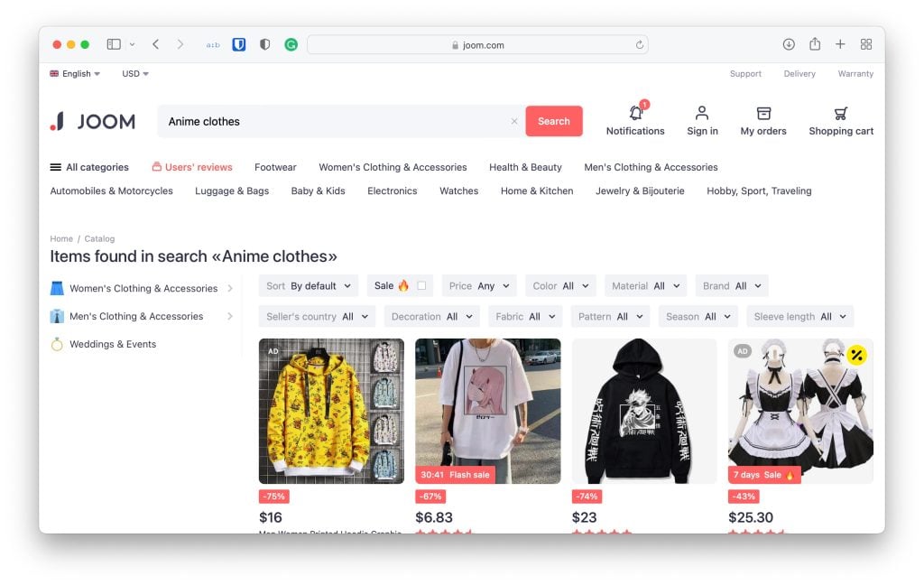924x585 pixels.
Task: Select Weddings & Events sidebar category
Action: coord(104,344)
